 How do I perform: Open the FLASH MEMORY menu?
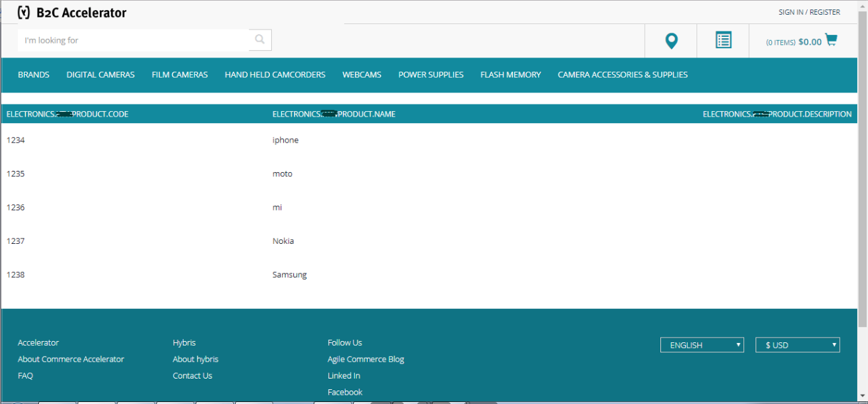510,75
